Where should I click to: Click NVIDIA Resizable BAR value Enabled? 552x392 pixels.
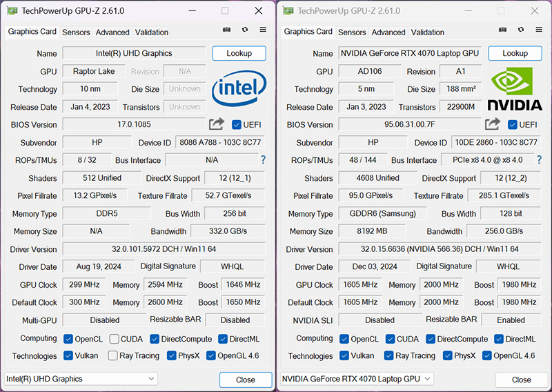pos(511,320)
